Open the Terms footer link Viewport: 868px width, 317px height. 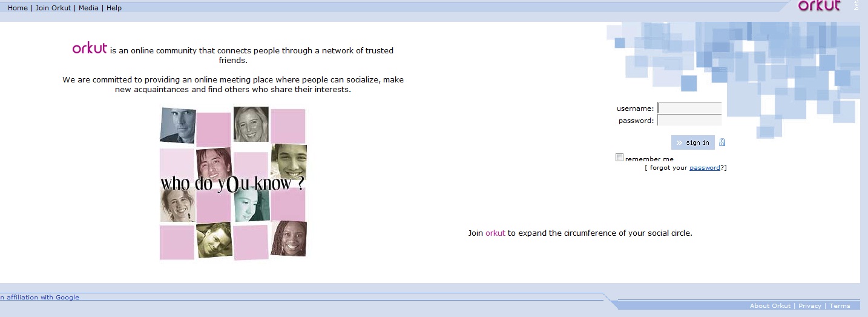coord(840,306)
